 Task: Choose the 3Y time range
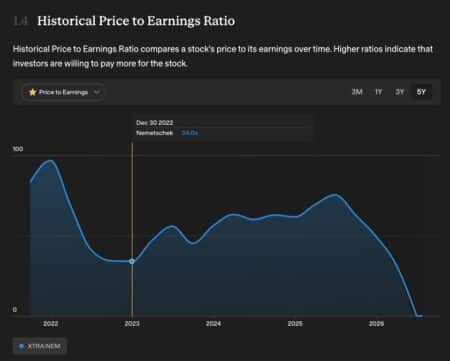[x=399, y=92]
